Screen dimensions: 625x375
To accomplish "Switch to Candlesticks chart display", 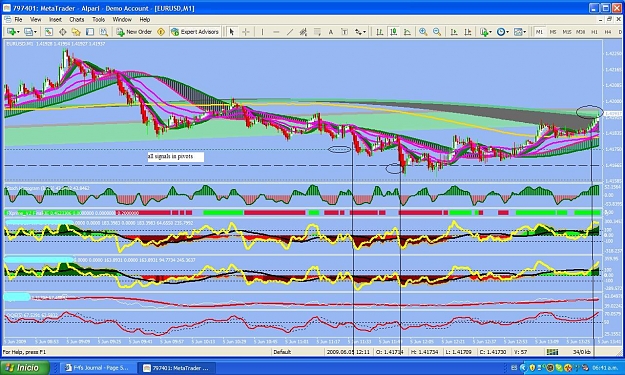I will coord(393,32).
